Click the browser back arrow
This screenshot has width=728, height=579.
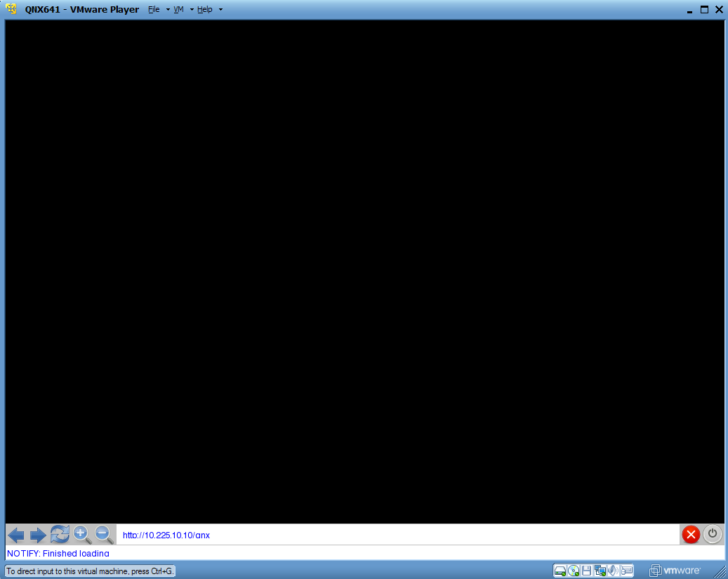coord(16,535)
